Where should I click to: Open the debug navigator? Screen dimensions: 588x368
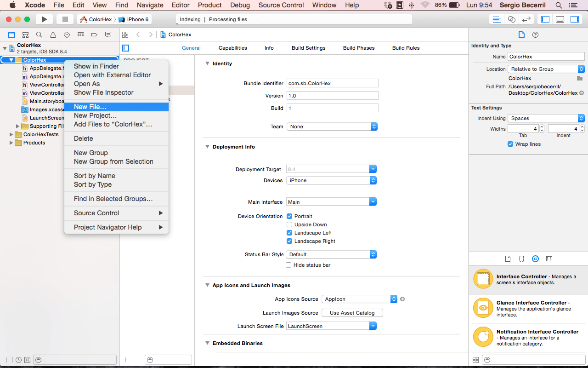tap(80, 34)
